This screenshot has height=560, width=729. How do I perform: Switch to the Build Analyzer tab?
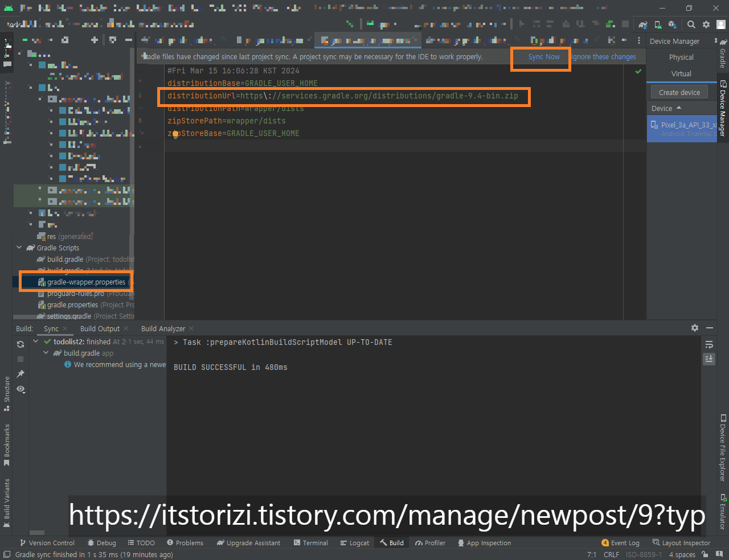pos(163,329)
